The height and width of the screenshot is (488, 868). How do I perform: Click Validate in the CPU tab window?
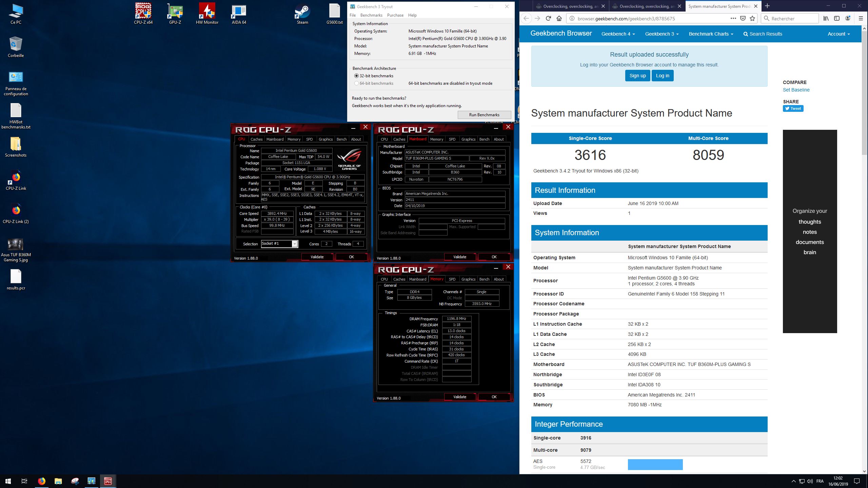(x=317, y=257)
